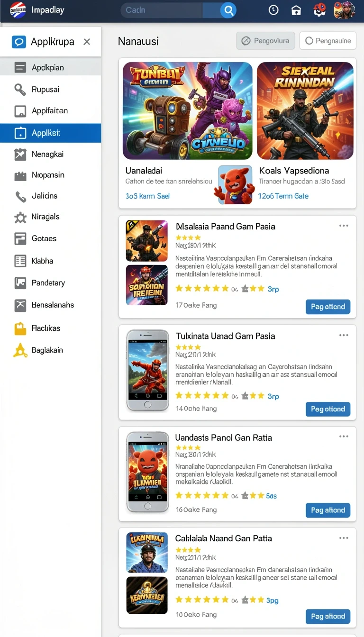Click the 16 Oeke Rang text
This screenshot has height=637, width=364.
pyautogui.click(x=196, y=510)
